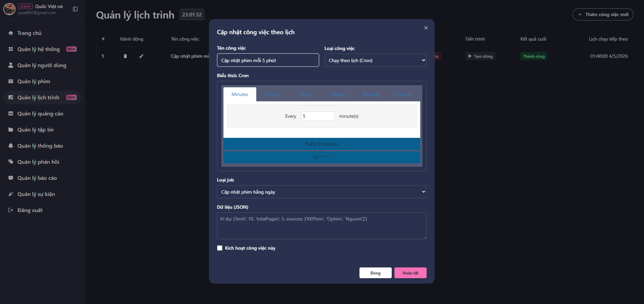The width and height of the screenshot is (644, 304).
Task: Focus the Tên công việc input
Action: [268, 60]
